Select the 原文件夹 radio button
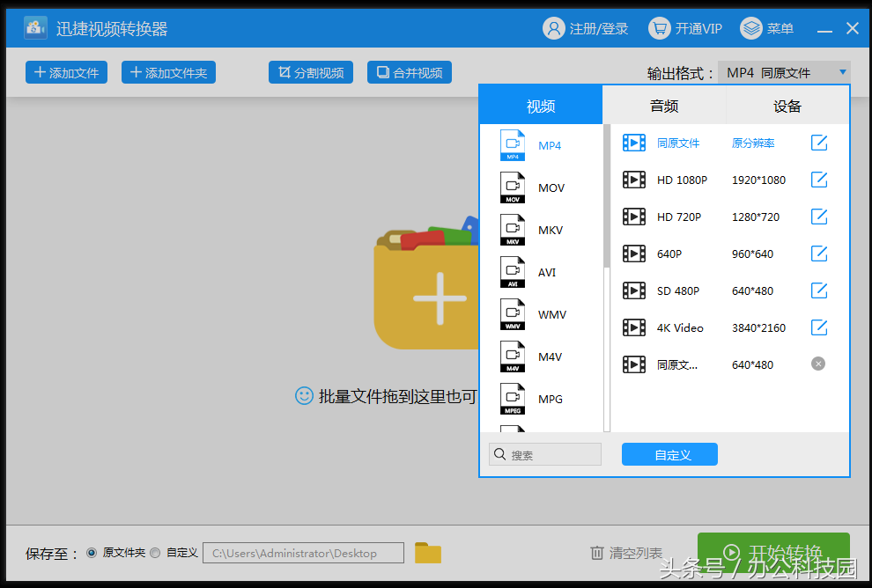The width and height of the screenshot is (872, 588). point(92,553)
